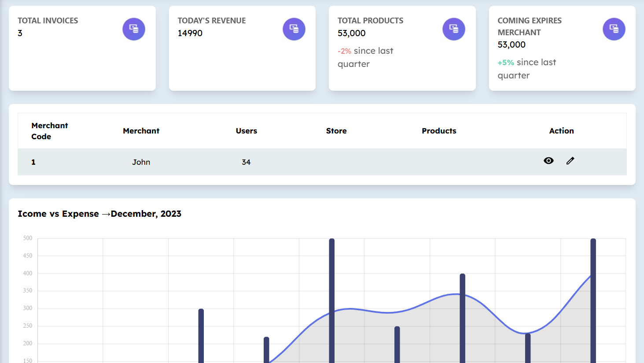
Task: Click the Users column header
Action: (x=246, y=131)
